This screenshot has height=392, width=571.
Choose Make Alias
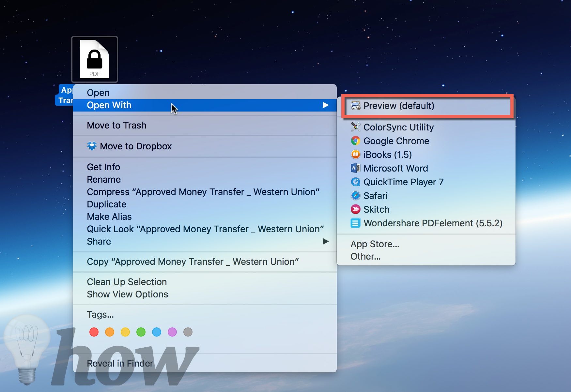[x=205, y=217]
